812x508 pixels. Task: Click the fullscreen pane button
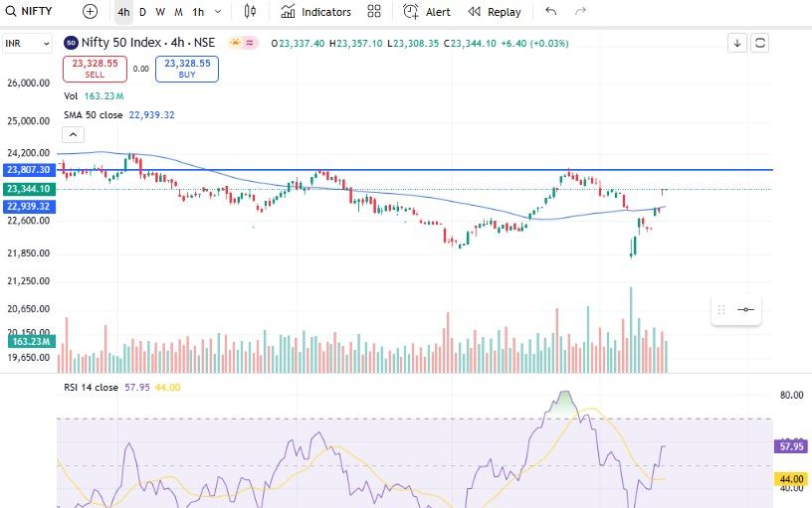[x=759, y=43]
